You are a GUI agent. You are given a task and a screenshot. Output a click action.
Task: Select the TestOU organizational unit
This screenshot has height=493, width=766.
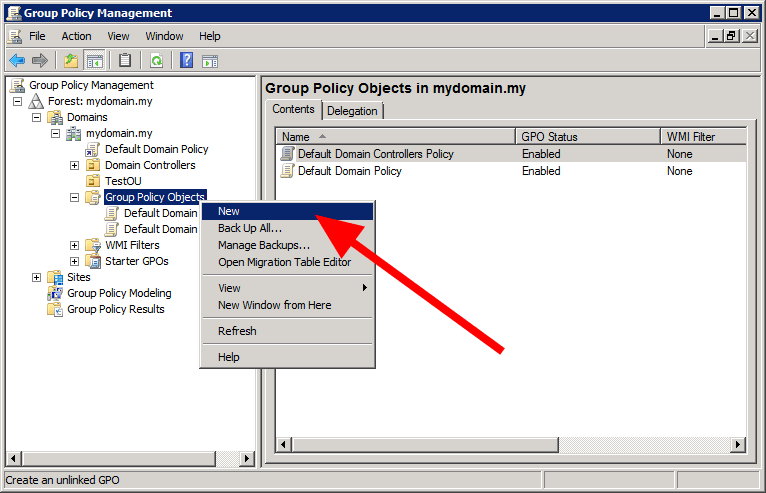click(123, 181)
